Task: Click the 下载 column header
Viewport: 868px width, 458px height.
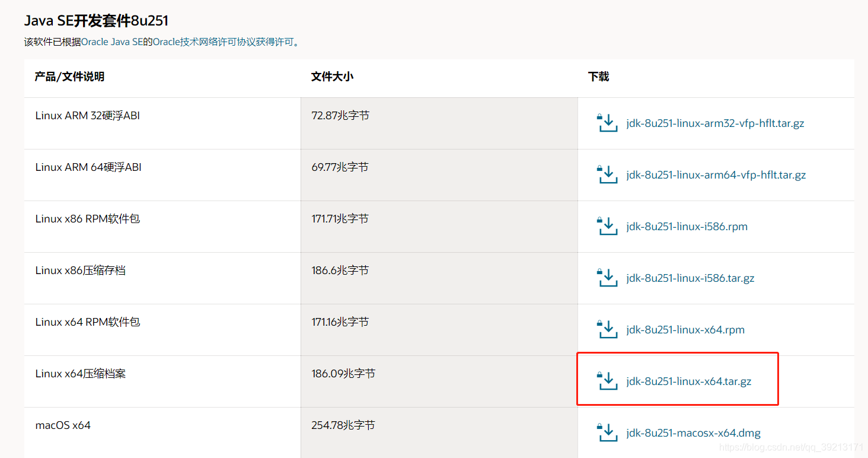Action: [598, 77]
